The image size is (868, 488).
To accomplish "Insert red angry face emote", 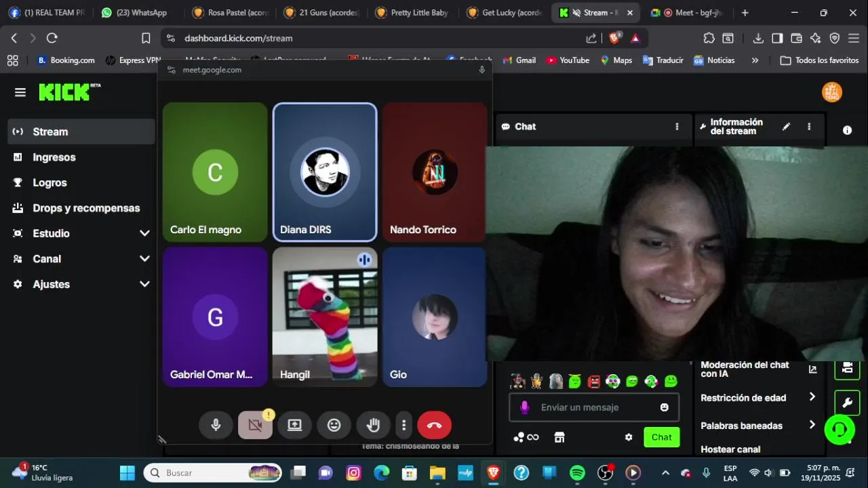I will (594, 382).
